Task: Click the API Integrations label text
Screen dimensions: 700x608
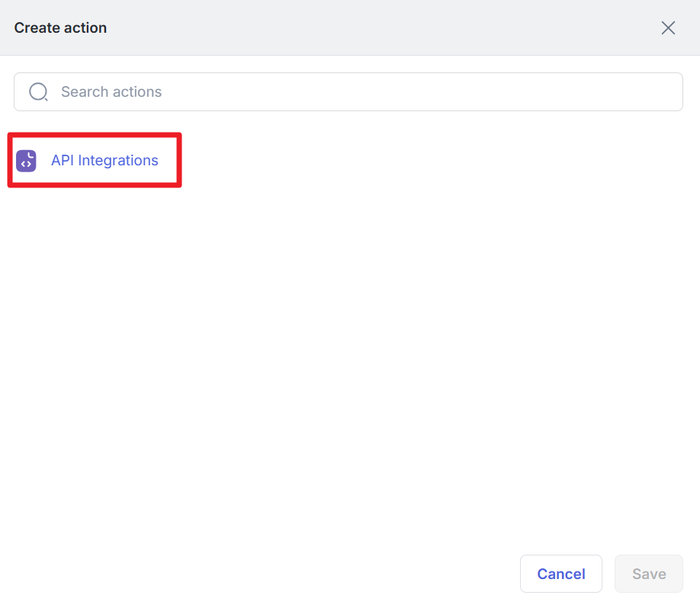Action: coord(104,161)
